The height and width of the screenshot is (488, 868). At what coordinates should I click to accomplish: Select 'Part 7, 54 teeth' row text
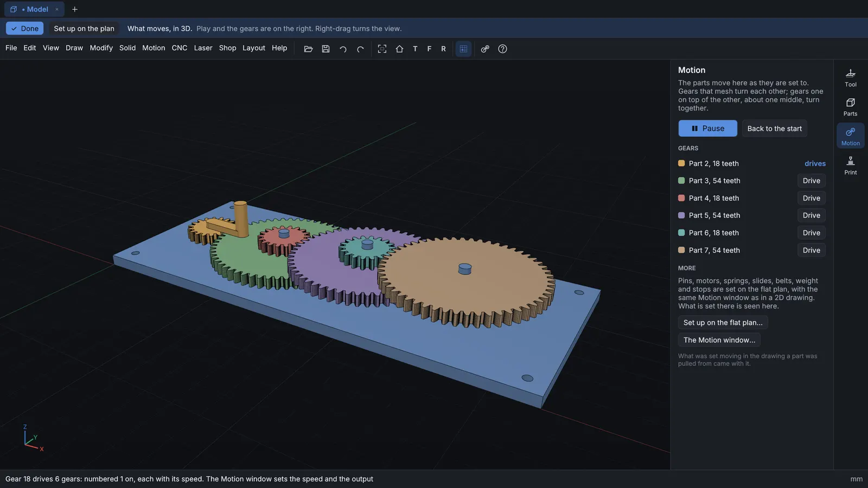click(x=714, y=250)
